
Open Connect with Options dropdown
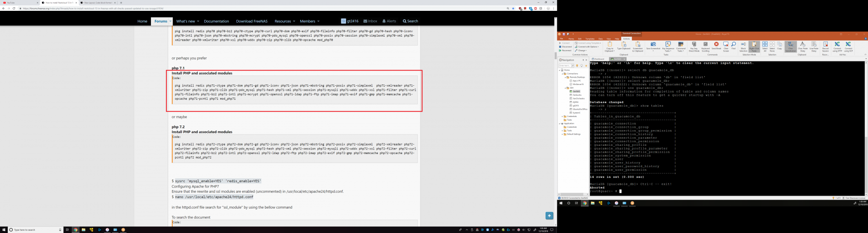point(587,47)
